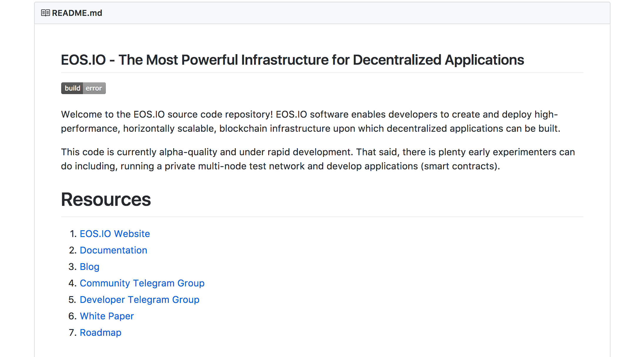Click the README.md book icon
This screenshot has height=357, width=644.
[45, 13]
